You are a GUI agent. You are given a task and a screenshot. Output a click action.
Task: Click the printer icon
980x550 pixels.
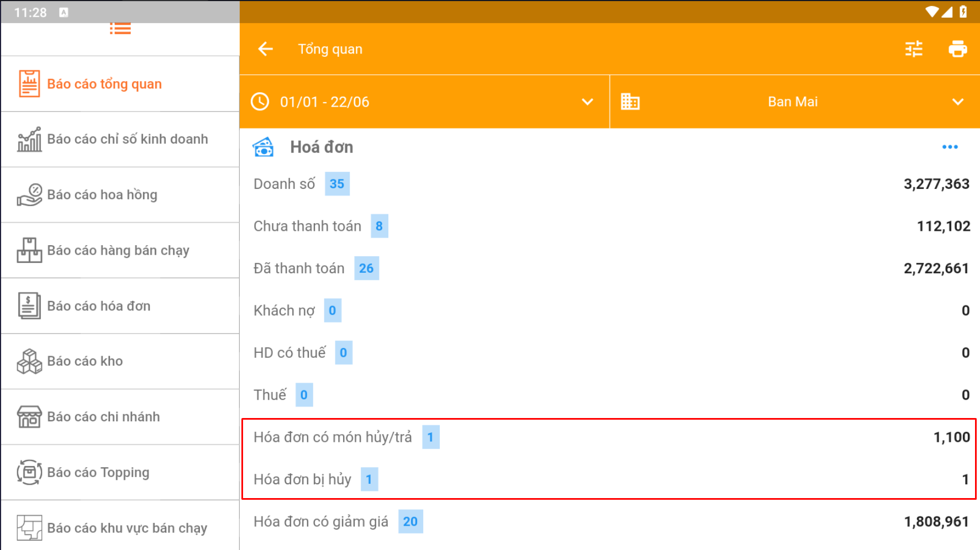pyautogui.click(x=957, y=49)
